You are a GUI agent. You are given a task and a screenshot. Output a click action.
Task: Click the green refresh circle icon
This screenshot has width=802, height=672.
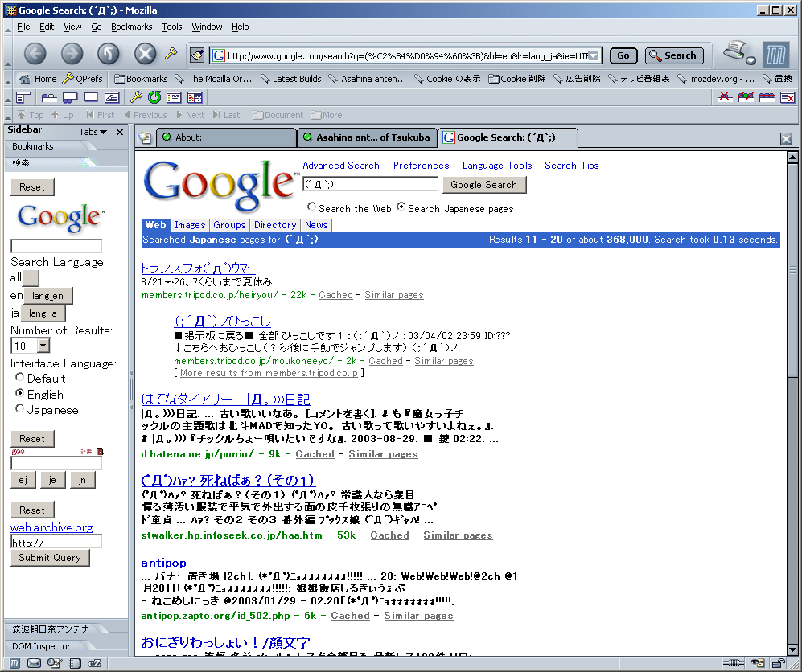point(154,97)
